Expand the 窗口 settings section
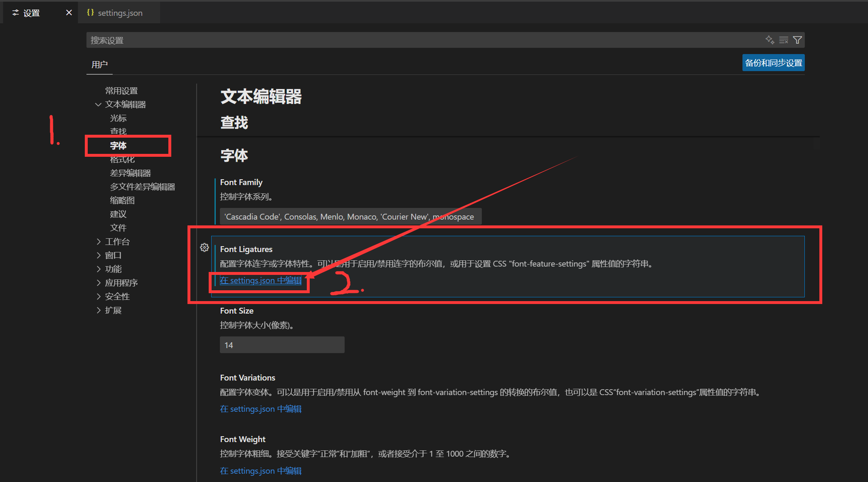The image size is (868, 482). 98,255
